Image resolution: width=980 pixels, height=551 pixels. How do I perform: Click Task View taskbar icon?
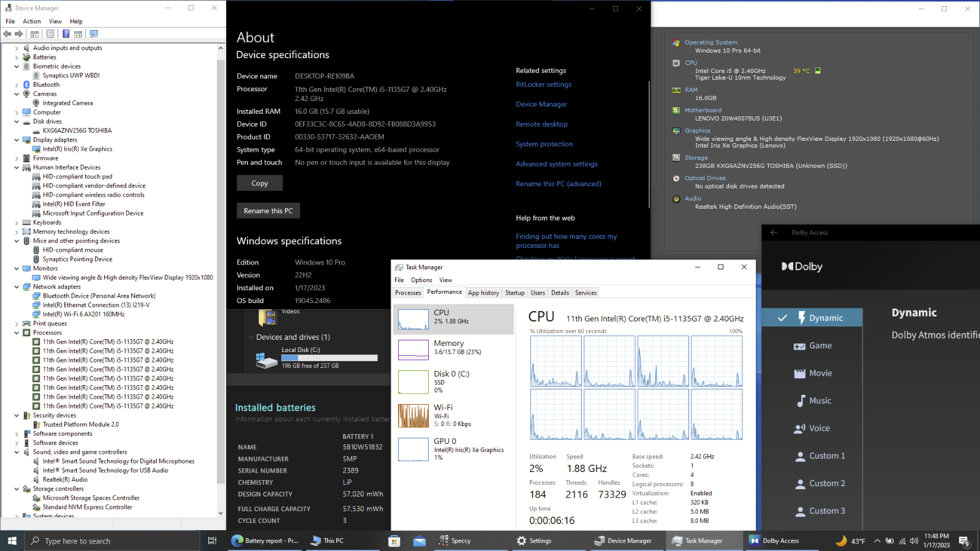coord(212,541)
